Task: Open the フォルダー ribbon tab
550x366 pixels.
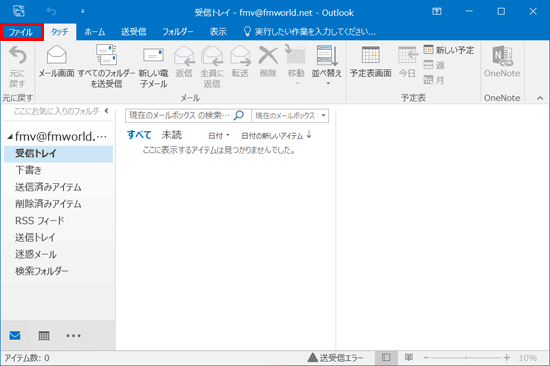Action: 177,32
